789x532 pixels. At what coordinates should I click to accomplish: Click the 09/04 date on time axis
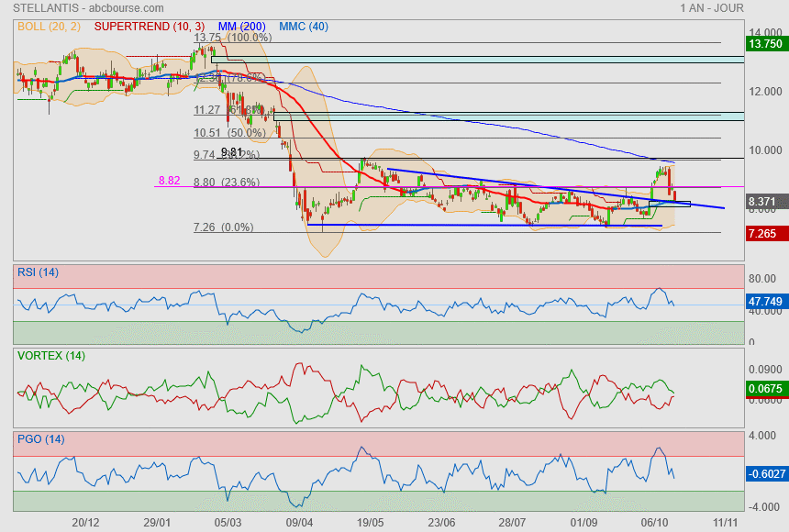(x=300, y=521)
